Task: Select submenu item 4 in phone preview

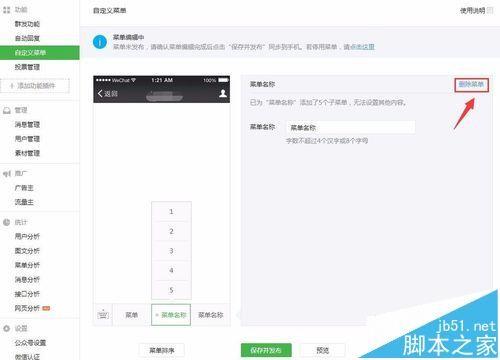Action: [x=171, y=270]
